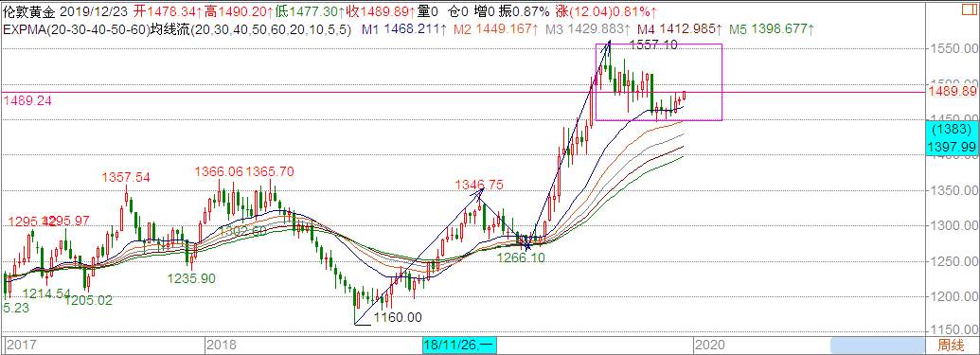Click the 1366.06 high price label

pyautogui.click(x=219, y=171)
